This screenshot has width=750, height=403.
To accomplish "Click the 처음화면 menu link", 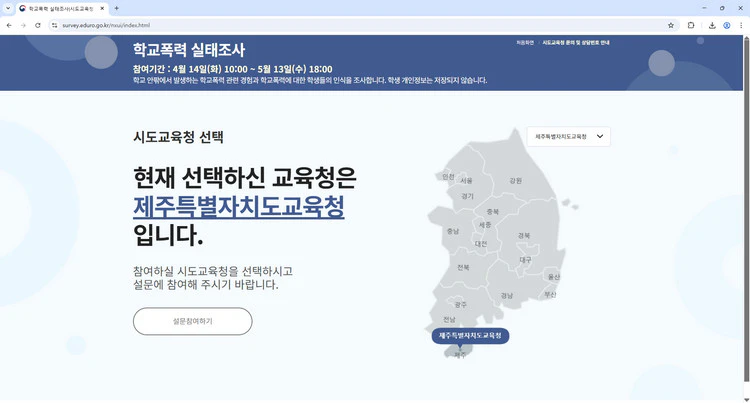I will (x=525, y=44).
